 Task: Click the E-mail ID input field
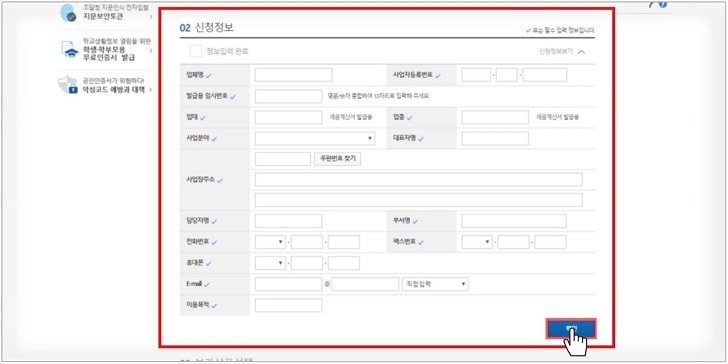point(288,284)
